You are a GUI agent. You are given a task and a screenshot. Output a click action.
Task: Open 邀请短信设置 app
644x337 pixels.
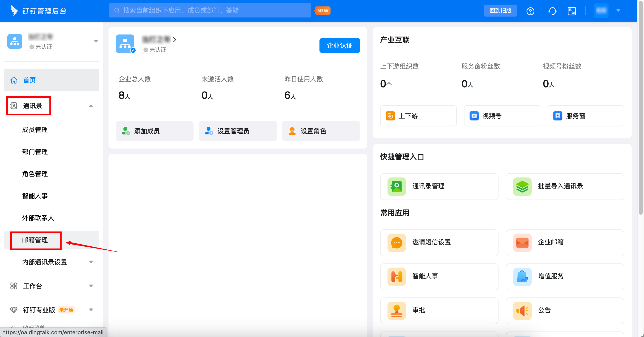[x=439, y=243]
